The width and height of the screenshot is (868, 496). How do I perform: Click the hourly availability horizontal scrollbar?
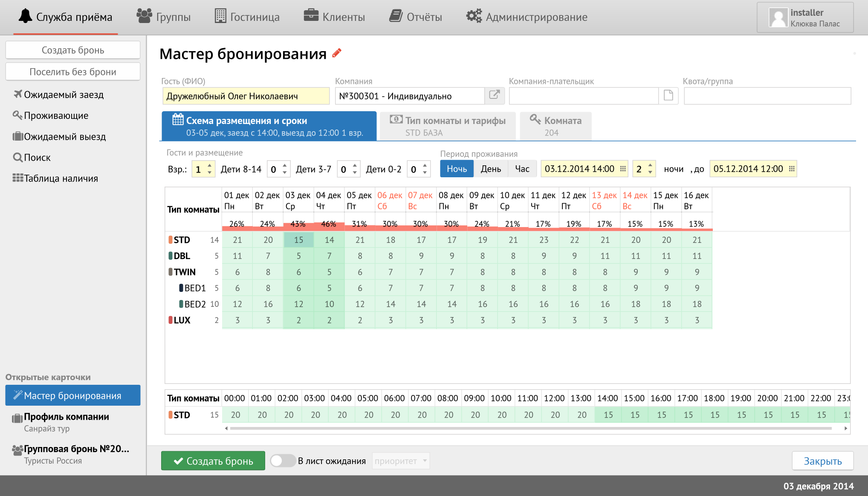coord(530,428)
